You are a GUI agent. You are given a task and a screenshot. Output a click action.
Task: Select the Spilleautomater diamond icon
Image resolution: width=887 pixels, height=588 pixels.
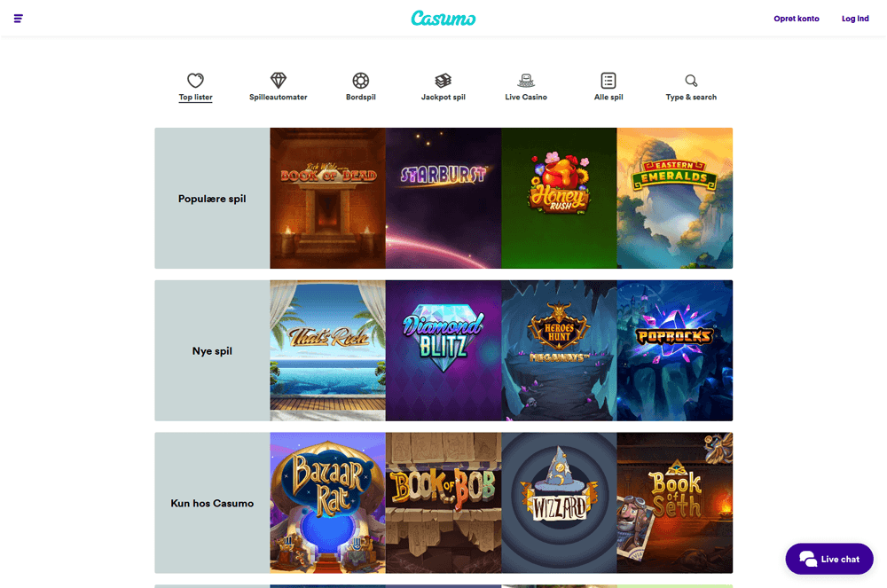pos(278,81)
